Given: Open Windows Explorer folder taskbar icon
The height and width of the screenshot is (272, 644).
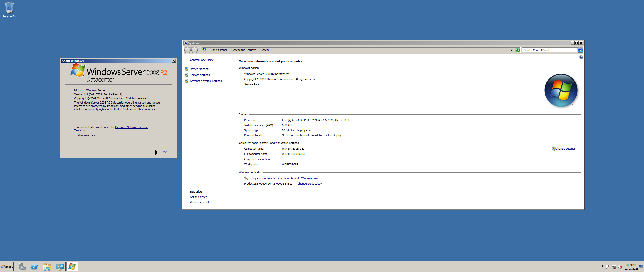Looking at the screenshot, I should pos(47,267).
